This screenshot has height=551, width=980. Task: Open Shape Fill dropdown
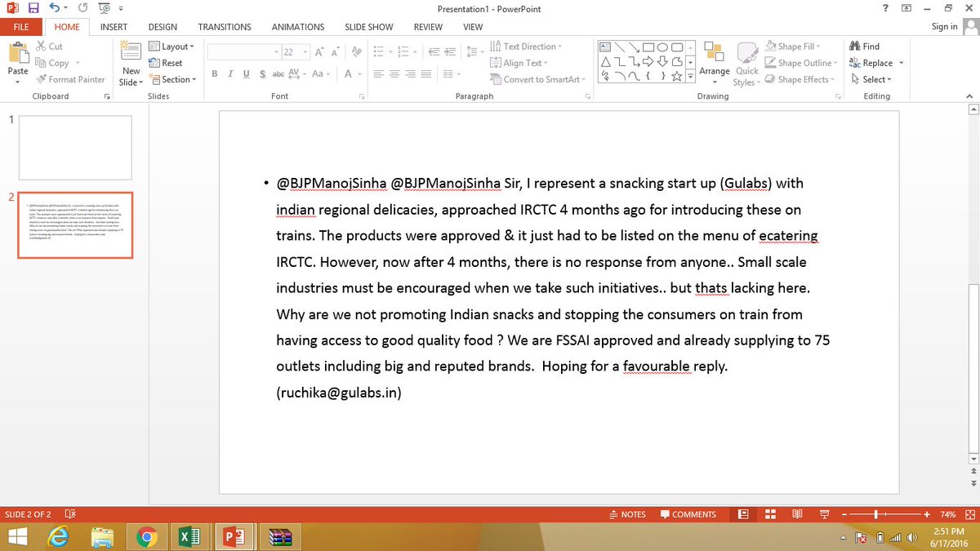[x=793, y=47]
